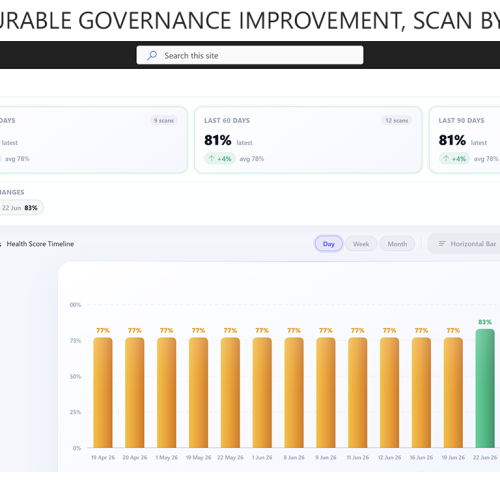
Task: Click the 1 Jun 26 bar
Action: click(262, 392)
